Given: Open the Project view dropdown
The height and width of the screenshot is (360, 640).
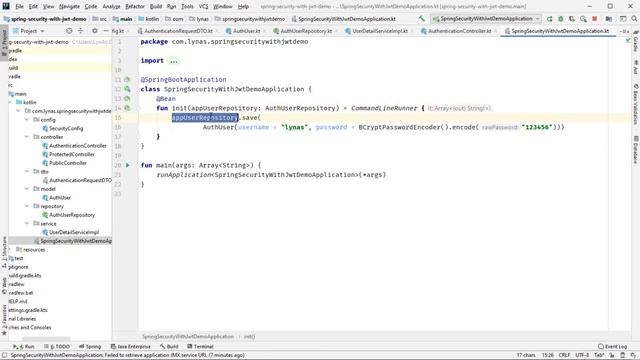Looking at the screenshot, I should (29, 31).
